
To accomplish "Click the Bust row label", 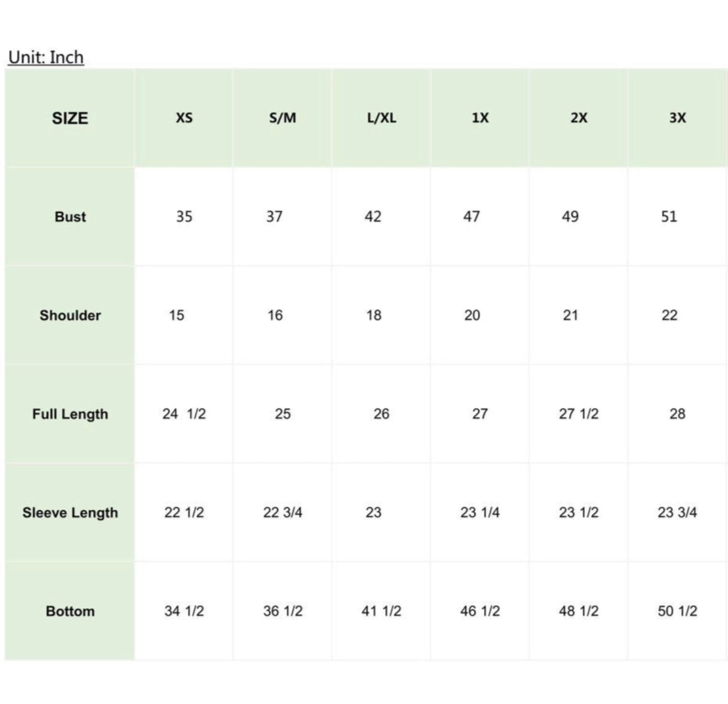I will tap(70, 217).
